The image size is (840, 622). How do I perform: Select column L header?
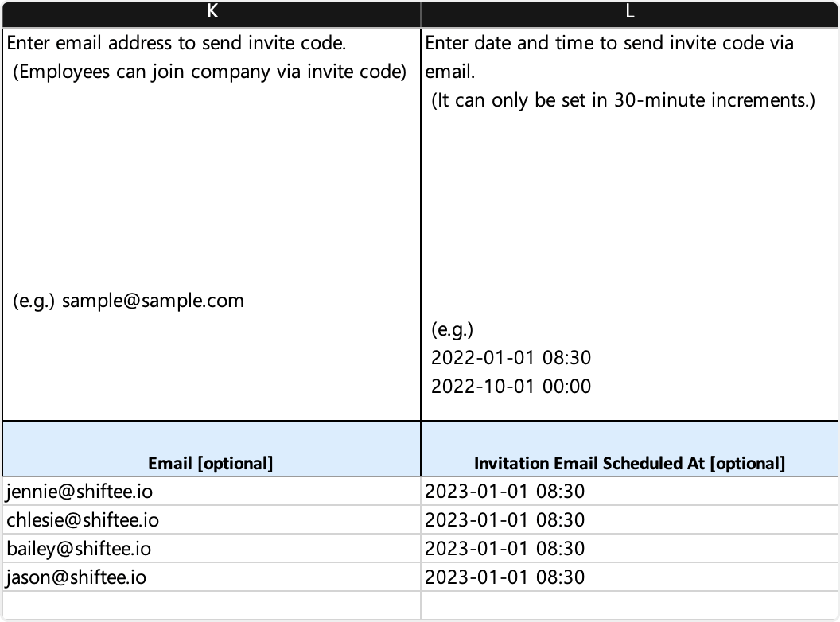(629, 13)
